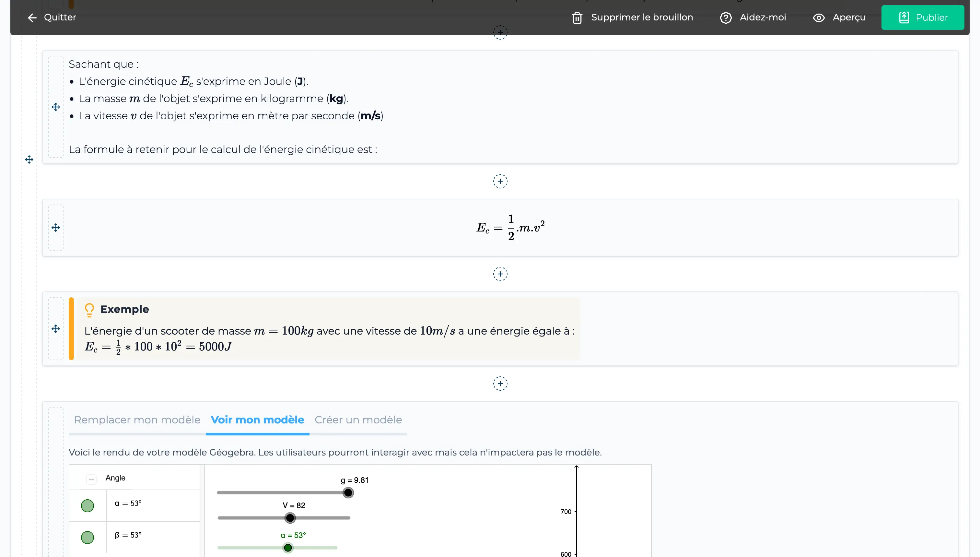Insert a block after the Exemple callout
The height and width of the screenshot is (557, 980).
pyautogui.click(x=500, y=383)
